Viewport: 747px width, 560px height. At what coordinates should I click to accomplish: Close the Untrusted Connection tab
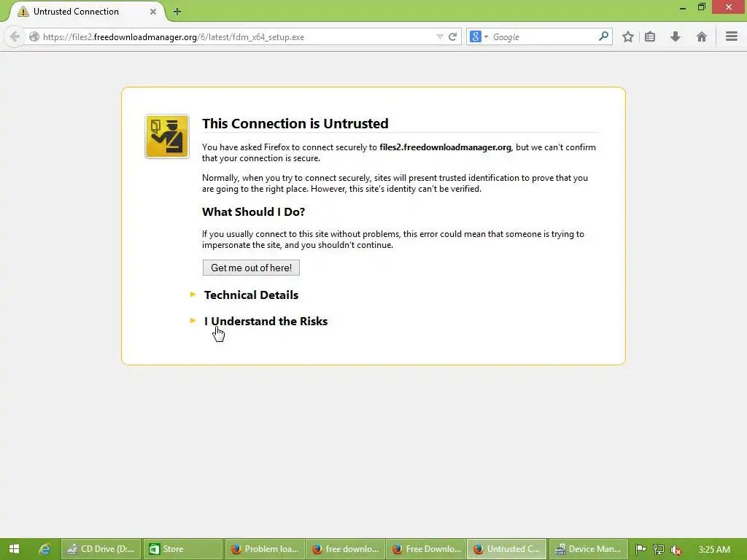[153, 12]
